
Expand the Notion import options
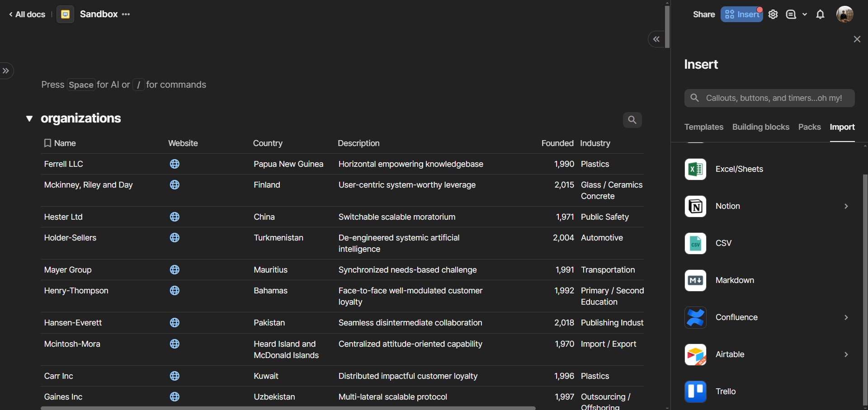pos(846,206)
